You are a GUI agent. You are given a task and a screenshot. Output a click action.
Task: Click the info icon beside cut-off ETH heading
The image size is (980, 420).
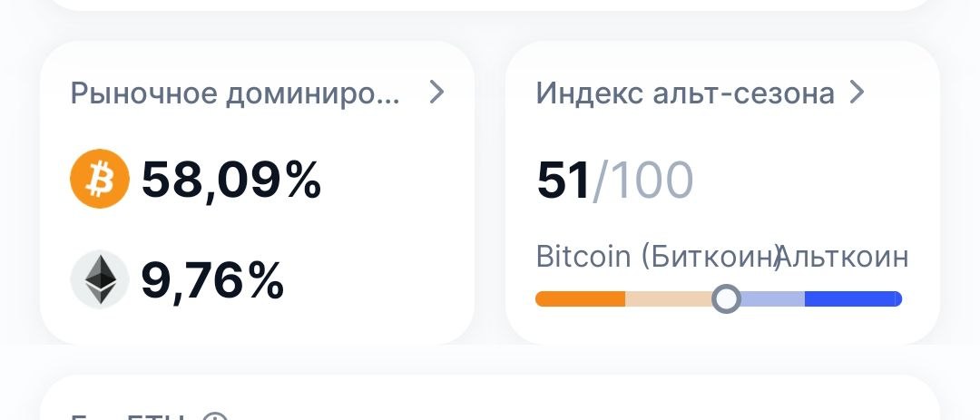[216, 417]
